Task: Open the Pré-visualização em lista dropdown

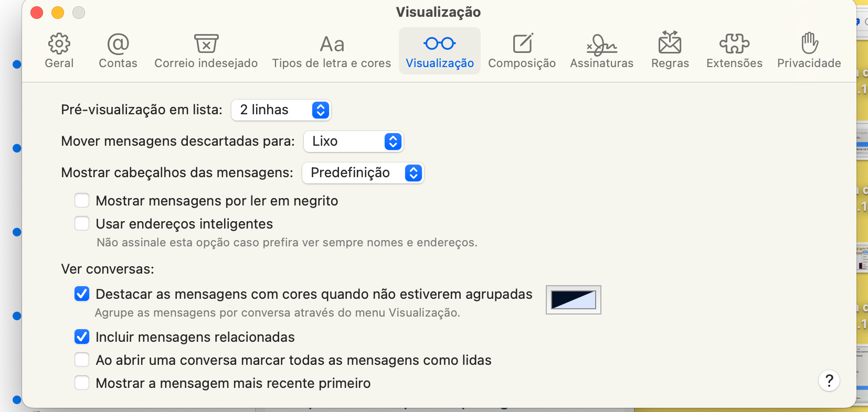Action: [281, 110]
